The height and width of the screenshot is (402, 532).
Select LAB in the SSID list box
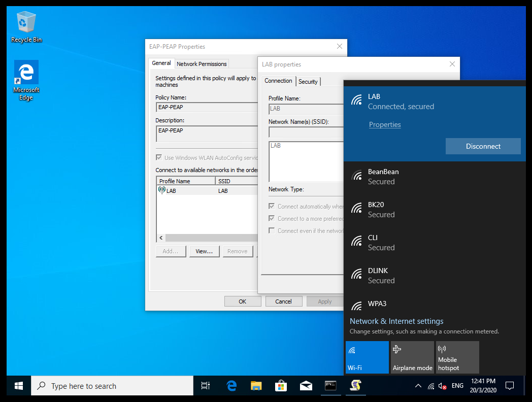pyautogui.click(x=276, y=146)
